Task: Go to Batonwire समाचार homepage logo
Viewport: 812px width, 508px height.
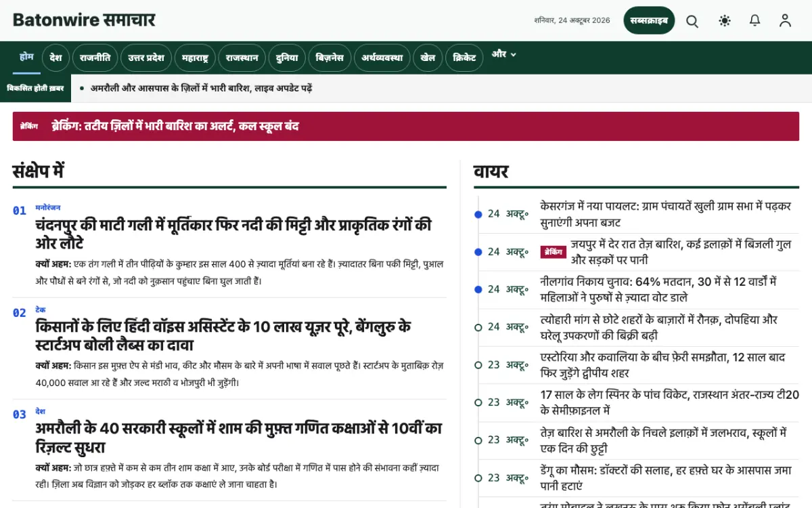Action: pos(84,20)
